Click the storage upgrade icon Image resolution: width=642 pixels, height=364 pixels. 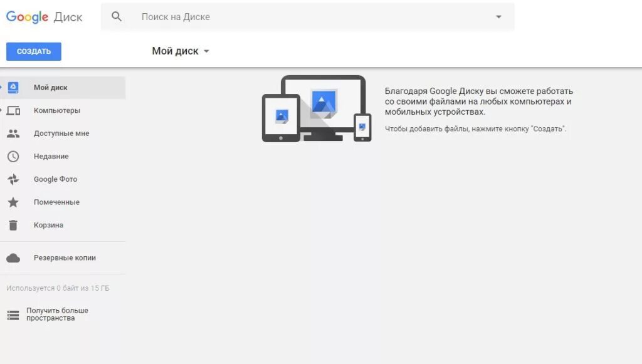(13, 315)
